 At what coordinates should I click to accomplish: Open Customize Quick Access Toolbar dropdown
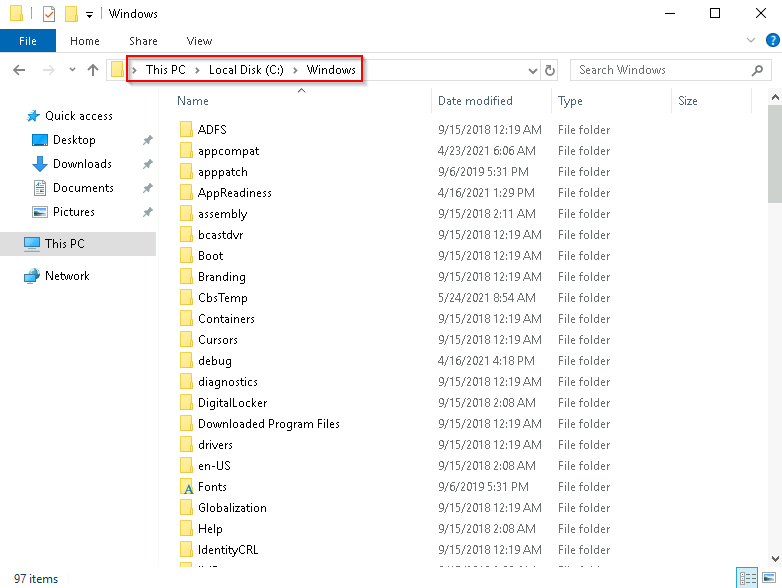(x=89, y=14)
